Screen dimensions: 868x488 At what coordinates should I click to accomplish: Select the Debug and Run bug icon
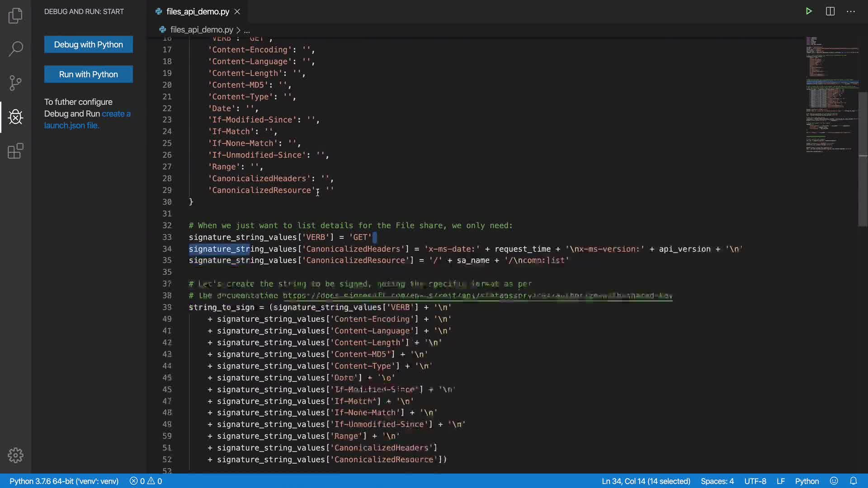click(15, 117)
